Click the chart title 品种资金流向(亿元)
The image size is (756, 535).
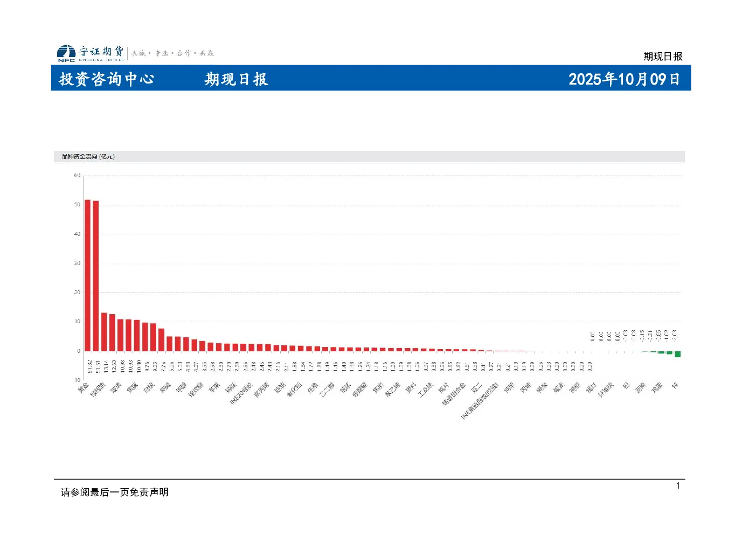pyautogui.click(x=88, y=157)
